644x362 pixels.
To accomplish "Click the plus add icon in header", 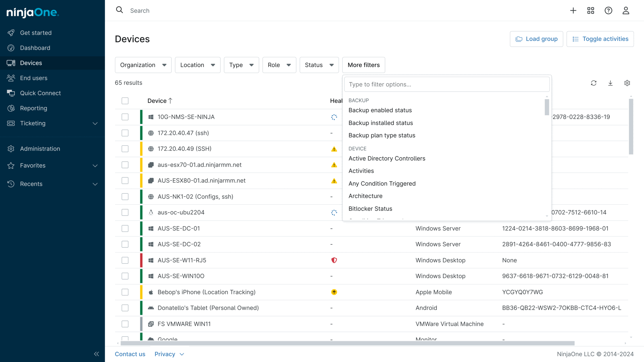I will (573, 11).
